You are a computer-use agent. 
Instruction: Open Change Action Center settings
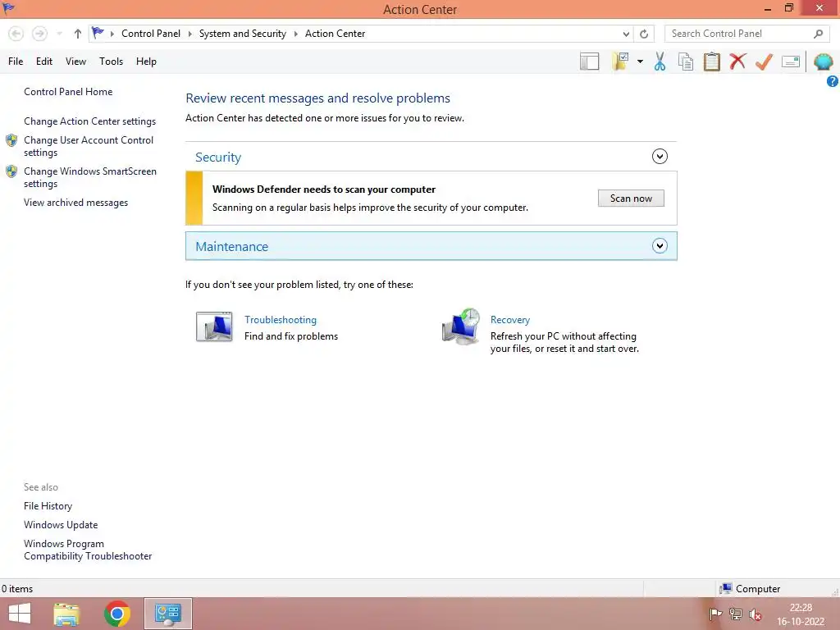[x=89, y=121]
